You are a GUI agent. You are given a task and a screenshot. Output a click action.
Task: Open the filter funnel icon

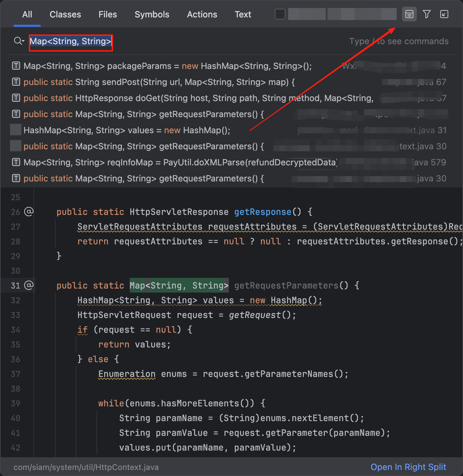coord(426,14)
